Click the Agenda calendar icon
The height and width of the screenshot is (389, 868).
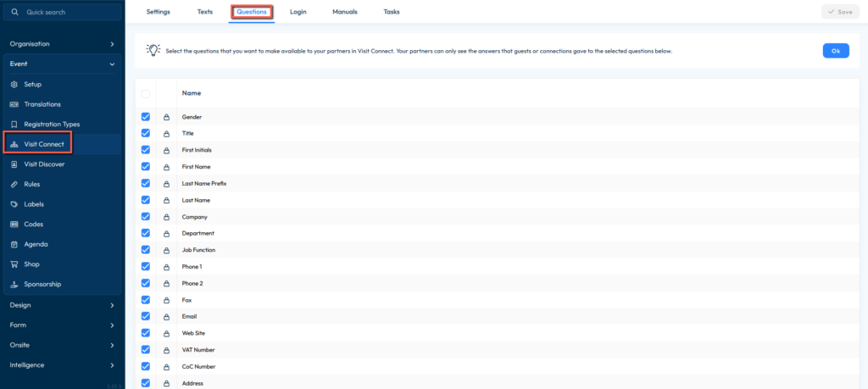click(14, 244)
